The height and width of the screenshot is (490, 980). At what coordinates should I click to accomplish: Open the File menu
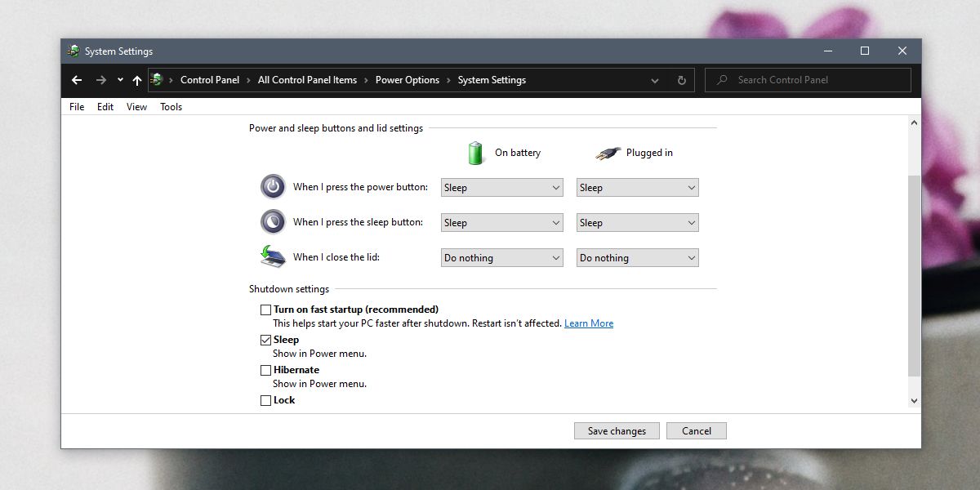(x=77, y=107)
